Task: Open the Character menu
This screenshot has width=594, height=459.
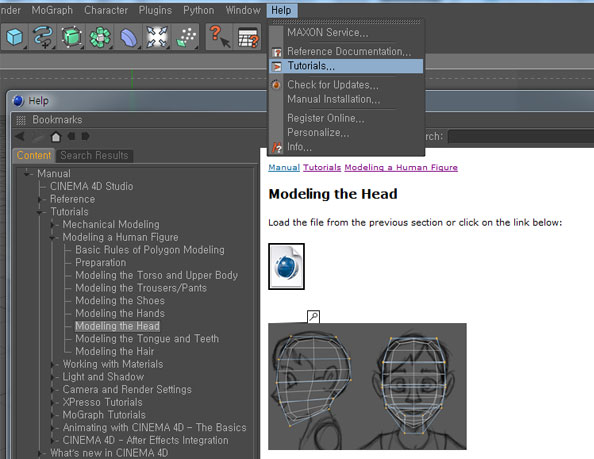Action: pyautogui.click(x=106, y=10)
